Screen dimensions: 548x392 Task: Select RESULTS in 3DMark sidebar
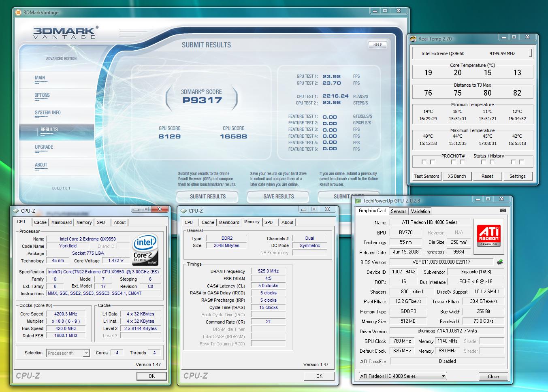click(x=49, y=130)
